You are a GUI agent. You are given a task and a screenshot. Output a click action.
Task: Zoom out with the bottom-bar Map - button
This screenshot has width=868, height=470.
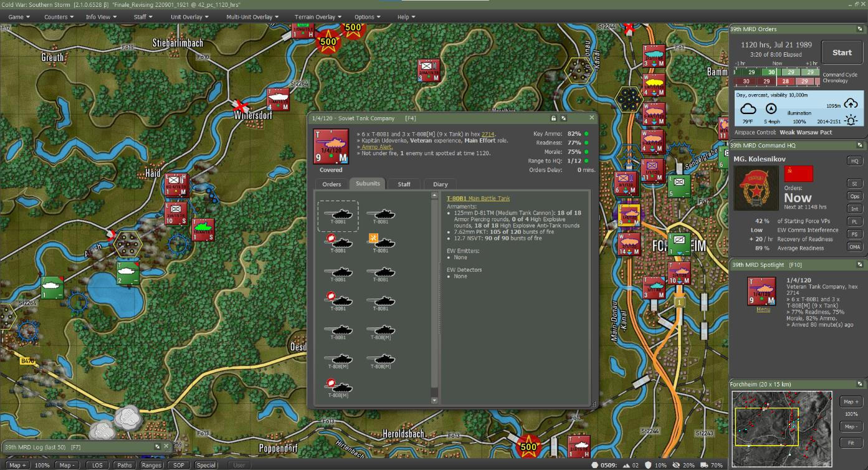[x=67, y=465]
